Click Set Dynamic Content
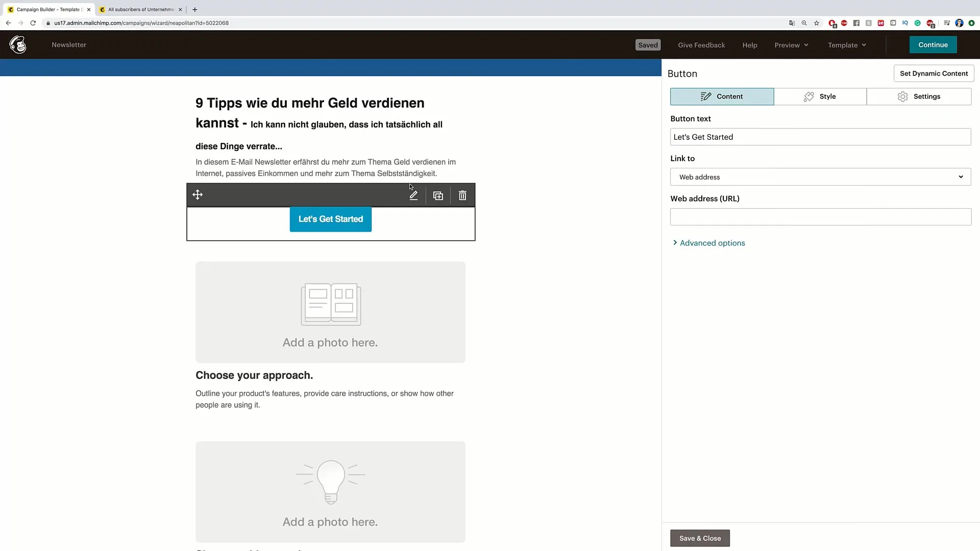This screenshot has height=551, width=980. (934, 73)
